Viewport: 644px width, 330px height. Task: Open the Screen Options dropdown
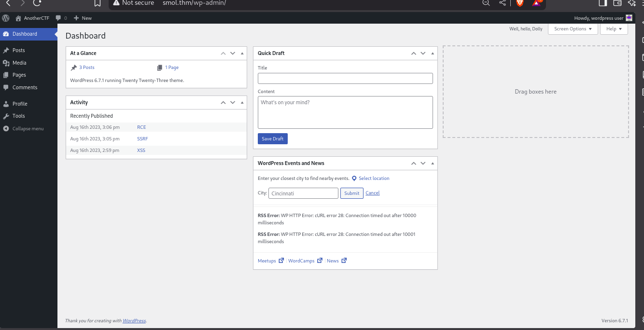(573, 29)
